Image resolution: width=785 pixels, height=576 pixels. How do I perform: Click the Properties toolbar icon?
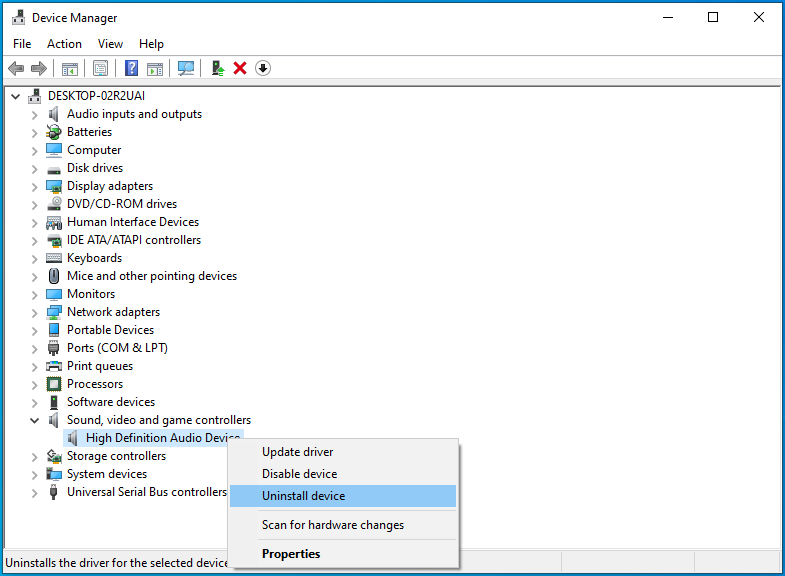click(x=100, y=68)
